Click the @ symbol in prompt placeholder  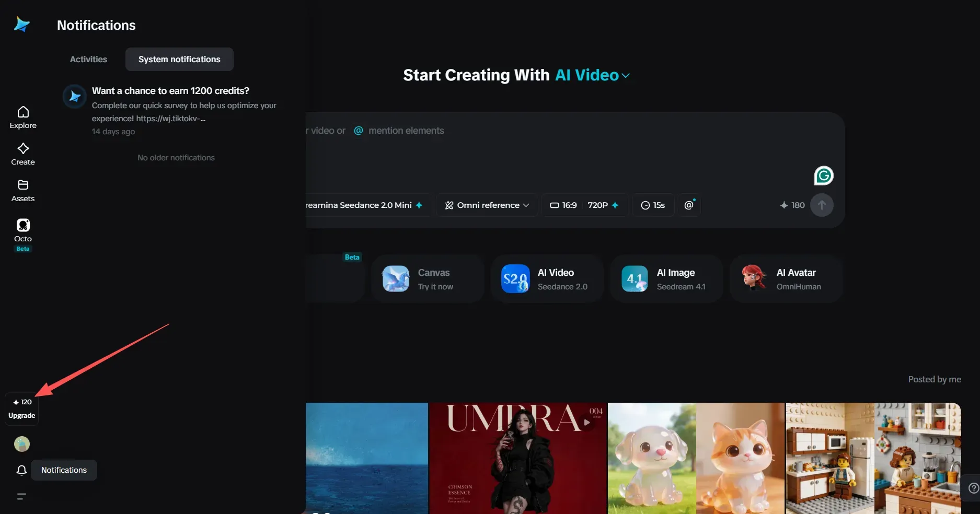tap(358, 131)
